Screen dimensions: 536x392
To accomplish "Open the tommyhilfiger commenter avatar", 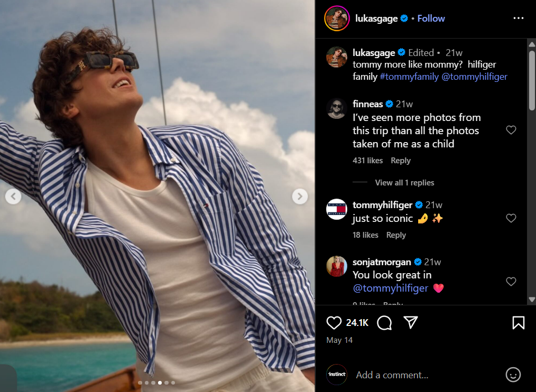I will [x=337, y=210].
